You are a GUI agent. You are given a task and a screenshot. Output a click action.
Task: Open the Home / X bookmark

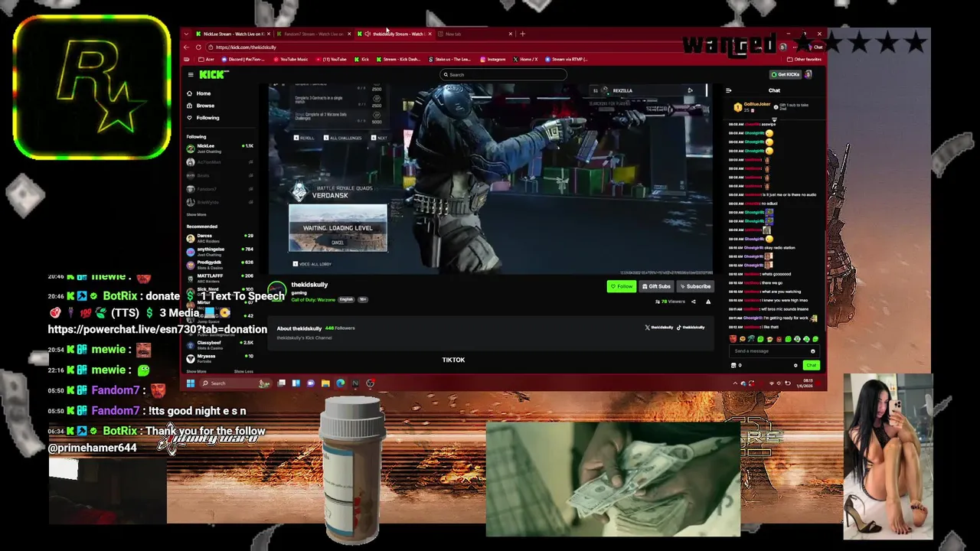click(526, 59)
